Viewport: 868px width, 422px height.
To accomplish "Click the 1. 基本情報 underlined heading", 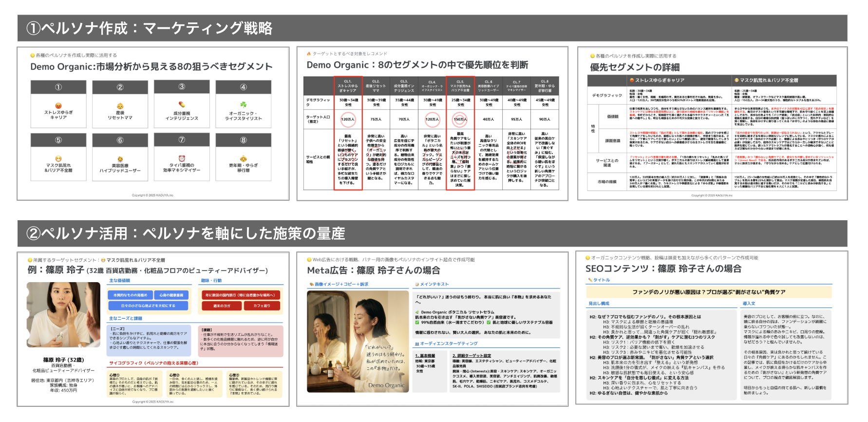I will 425,356.
